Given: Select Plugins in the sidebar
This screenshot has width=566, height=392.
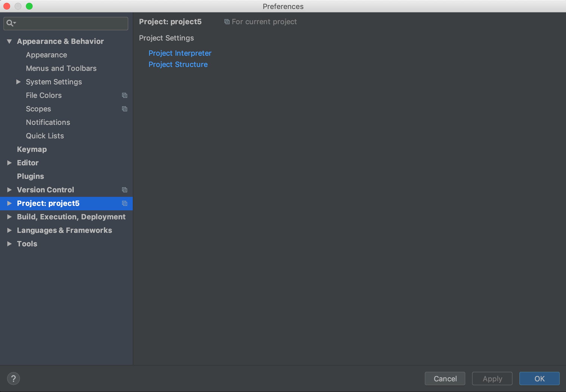Looking at the screenshot, I should pos(30,176).
